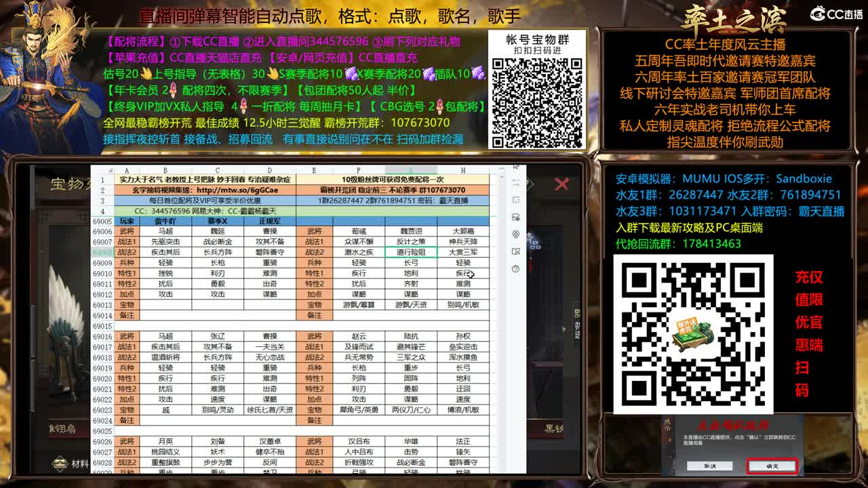Screen dimensions: 868x488
Task: Click the location pin icon in the side toolbar
Action: coord(516,234)
